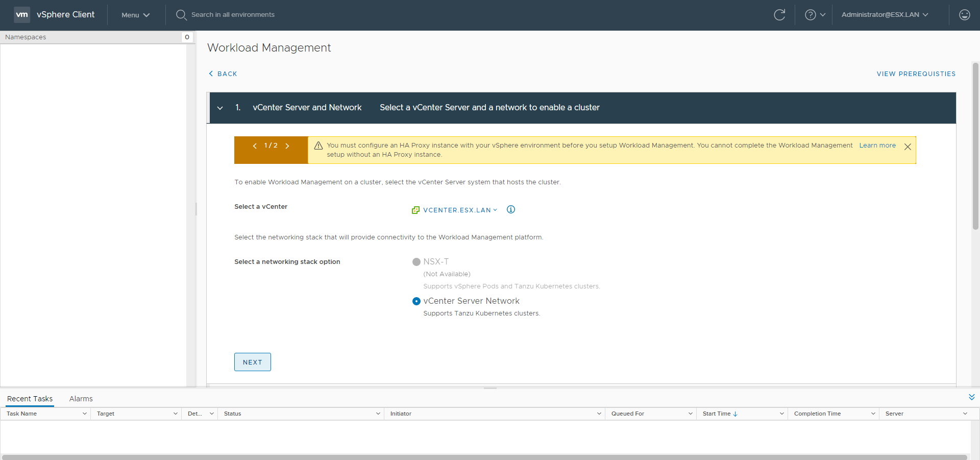Collapse the vCenter Server and Network step
Screen dimensions: 980x460
tap(220, 108)
